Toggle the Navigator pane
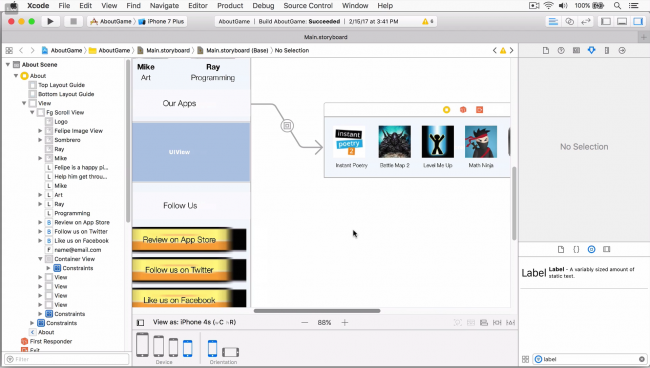The width and height of the screenshot is (650, 368). pos(606,22)
